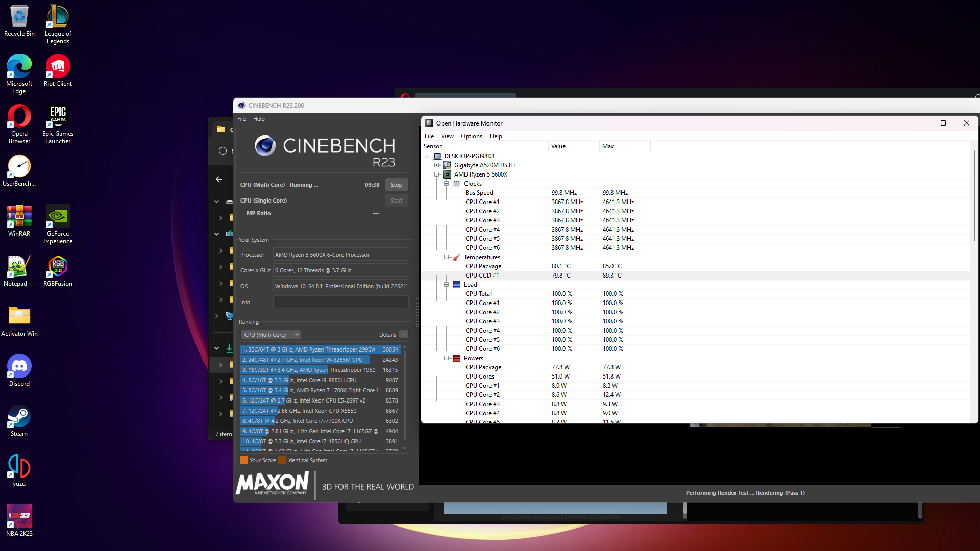Click the Sensor column header
The image size is (980, 551).
(x=485, y=146)
